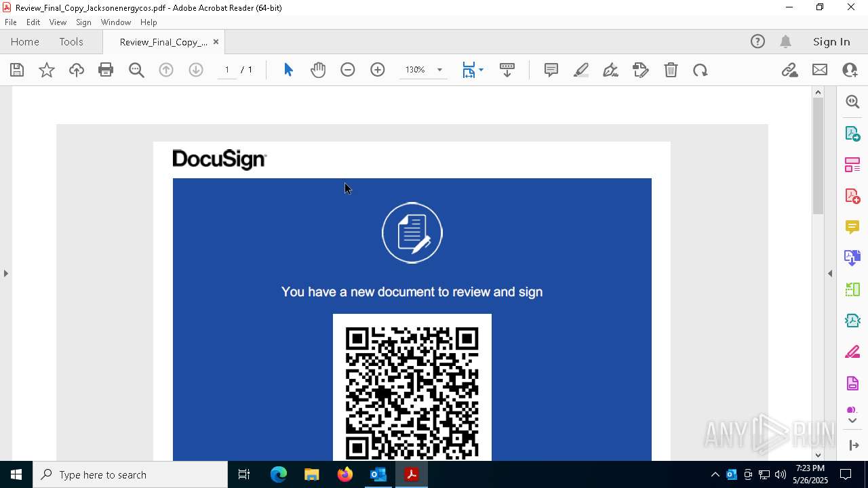
Task: Expand the left navigation pane
Action: (x=5, y=274)
